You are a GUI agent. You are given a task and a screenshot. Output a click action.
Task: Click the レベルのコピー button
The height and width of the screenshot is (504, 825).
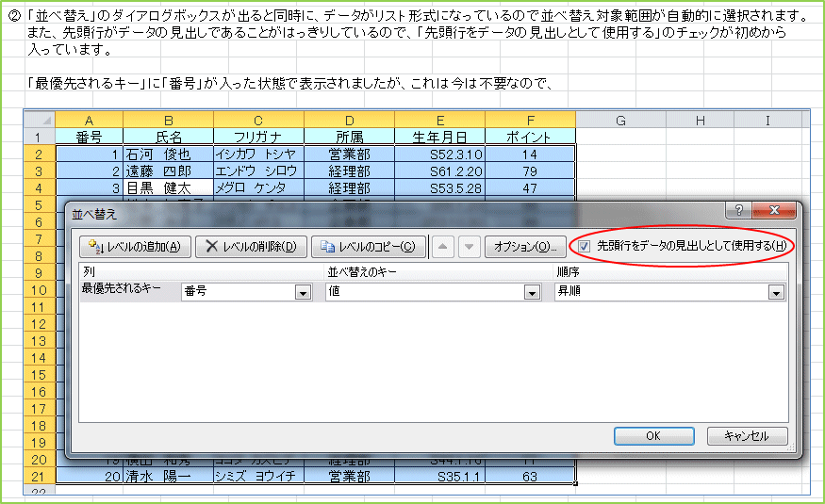point(369,247)
